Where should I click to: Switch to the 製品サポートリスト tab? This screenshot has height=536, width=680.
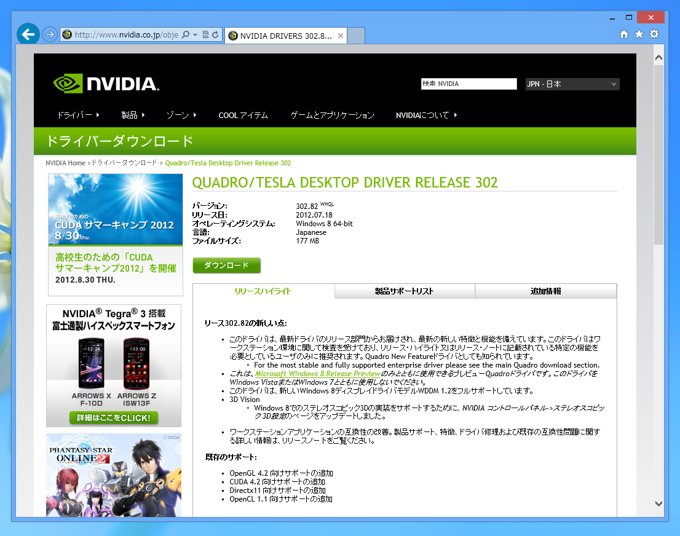point(404,291)
